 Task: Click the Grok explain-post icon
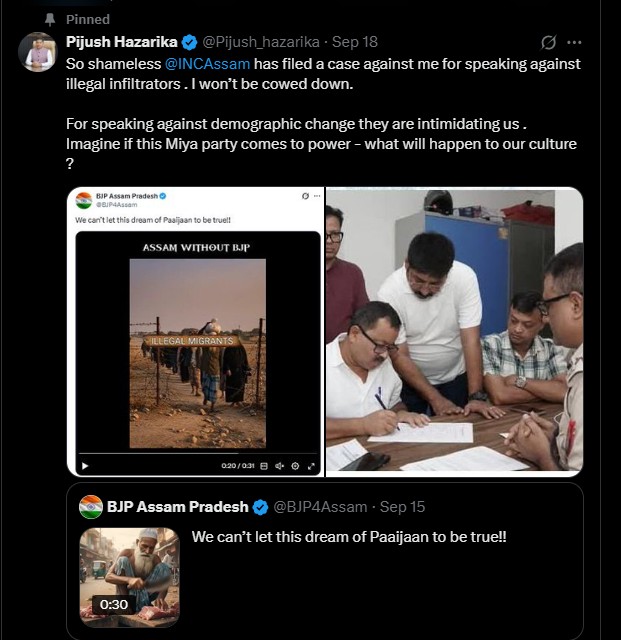(x=548, y=42)
